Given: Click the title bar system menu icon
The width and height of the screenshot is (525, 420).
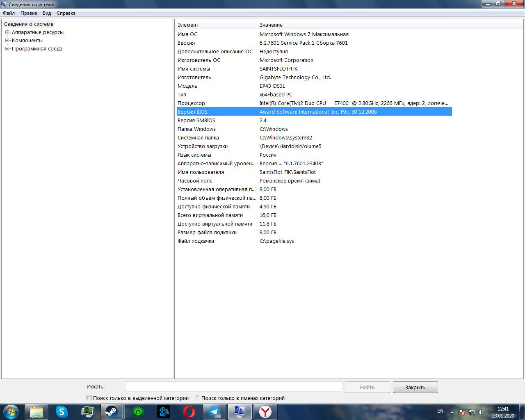Looking at the screenshot, I should pyautogui.click(x=4, y=4).
